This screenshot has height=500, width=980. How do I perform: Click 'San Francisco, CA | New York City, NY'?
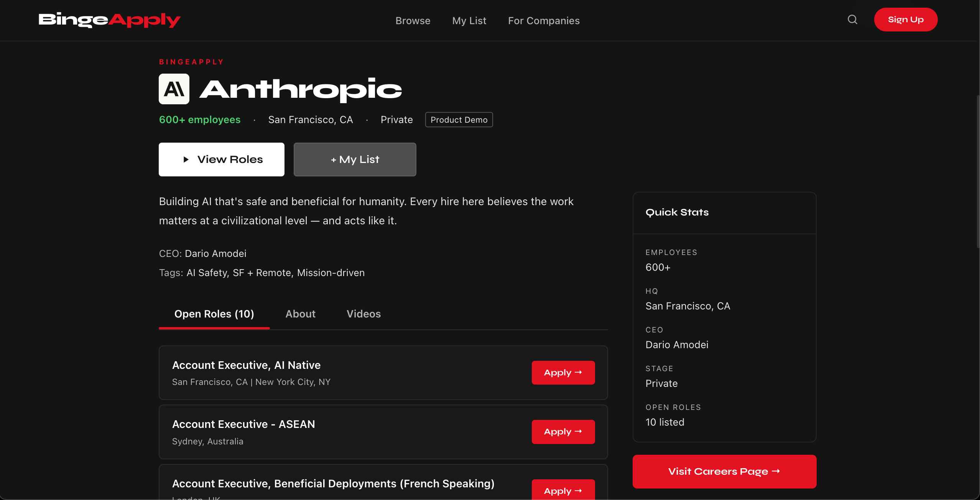click(251, 382)
